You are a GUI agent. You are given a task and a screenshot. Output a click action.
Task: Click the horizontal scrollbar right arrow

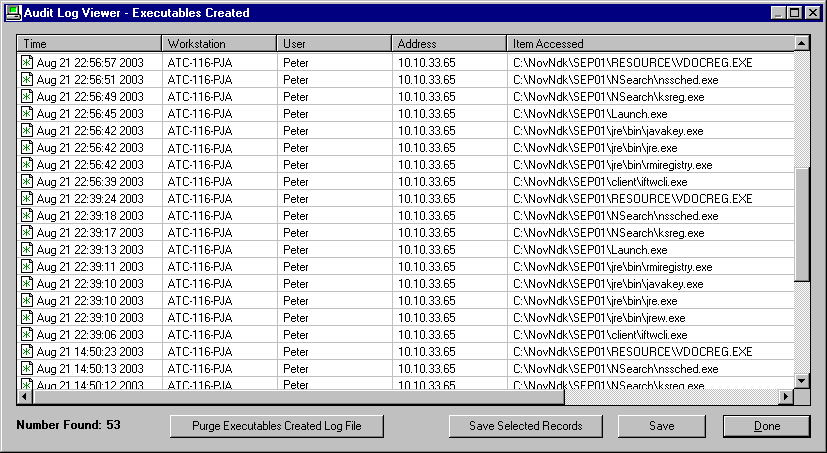pyautogui.click(x=786, y=396)
